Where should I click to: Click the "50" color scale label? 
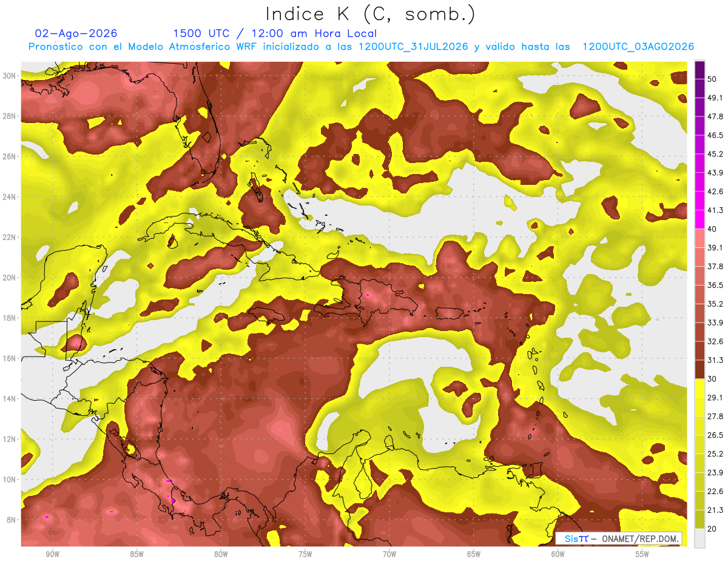point(712,79)
